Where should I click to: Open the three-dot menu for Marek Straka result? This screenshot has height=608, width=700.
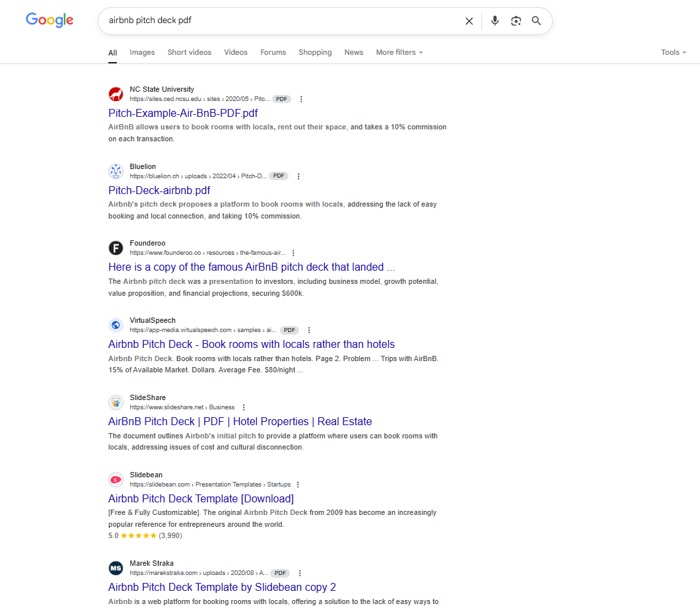[300, 573]
